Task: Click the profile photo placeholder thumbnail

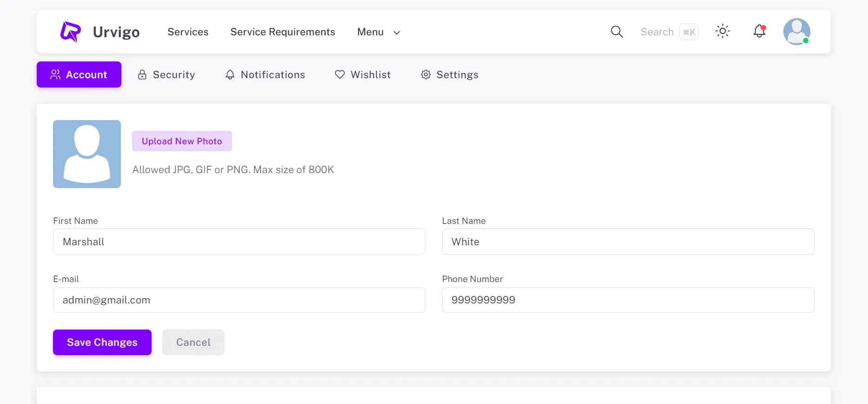Action: pos(87,154)
